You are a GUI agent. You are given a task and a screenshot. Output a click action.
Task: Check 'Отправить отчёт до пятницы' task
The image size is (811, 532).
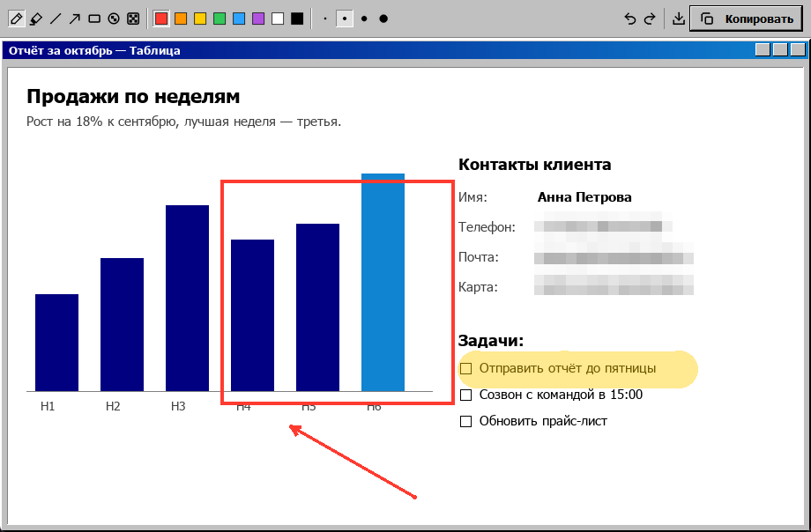click(466, 369)
